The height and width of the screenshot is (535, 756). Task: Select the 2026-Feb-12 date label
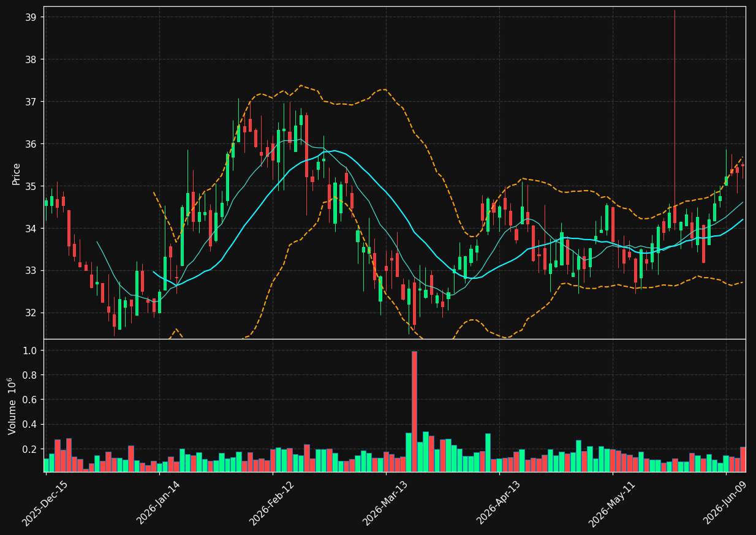click(x=272, y=503)
